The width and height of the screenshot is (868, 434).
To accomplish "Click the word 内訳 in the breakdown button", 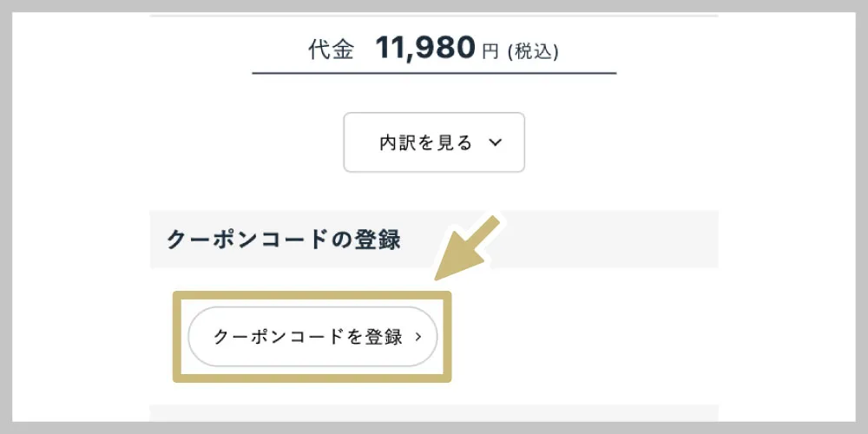I will [x=397, y=143].
